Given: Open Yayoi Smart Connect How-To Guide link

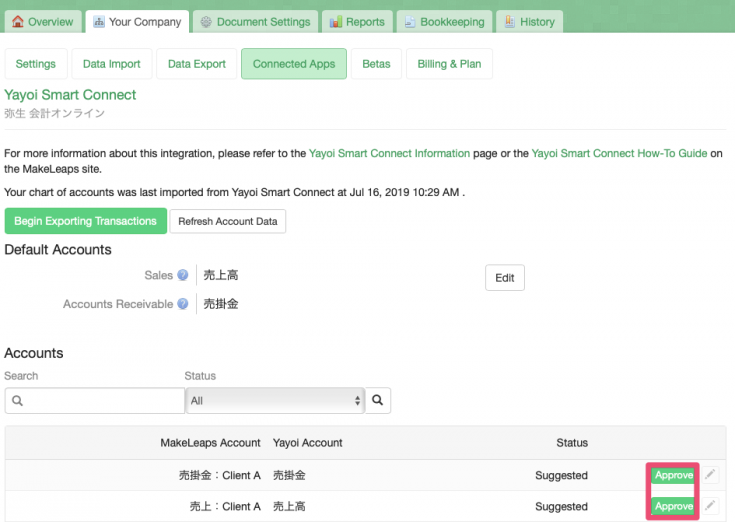Looking at the screenshot, I should pos(619,153).
